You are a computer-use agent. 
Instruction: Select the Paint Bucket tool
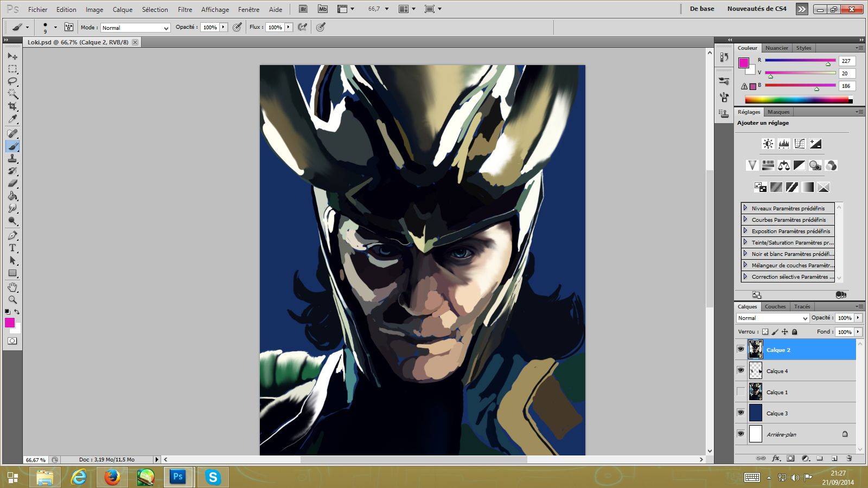click(12, 196)
